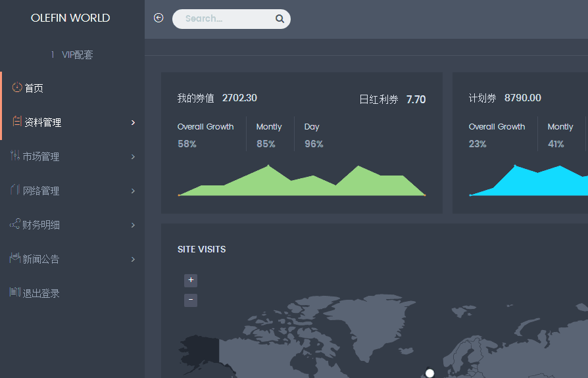Screen dimensions: 588x378
Task: Click the 新闻公告 icon
Action: click(15, 258)
